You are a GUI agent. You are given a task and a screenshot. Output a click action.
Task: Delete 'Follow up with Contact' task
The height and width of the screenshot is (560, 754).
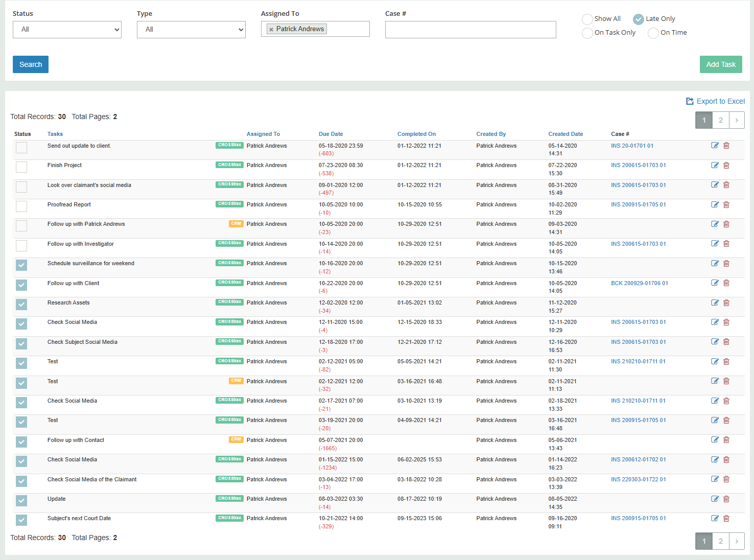(726, 440)
